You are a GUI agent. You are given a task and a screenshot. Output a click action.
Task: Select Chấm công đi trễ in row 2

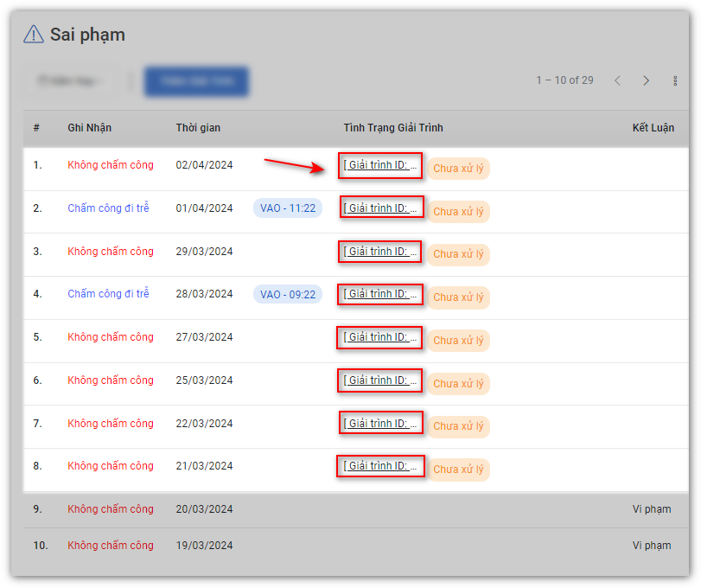pos(108,208)
